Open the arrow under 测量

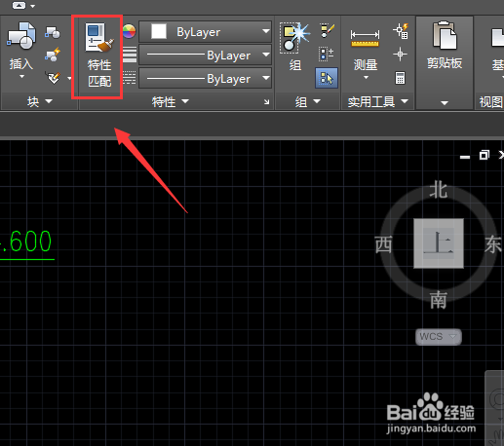(x=366, y=78)
